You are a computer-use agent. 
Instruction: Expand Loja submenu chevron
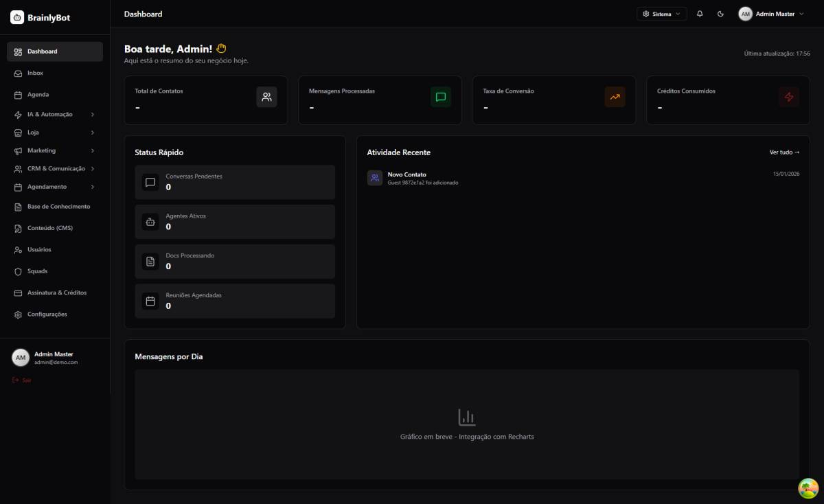pyautogui.click(x=93, y=133)
